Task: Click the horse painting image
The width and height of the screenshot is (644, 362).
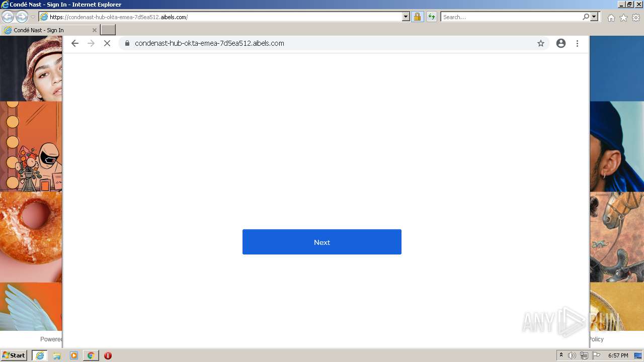Action: [x=617, y=237]
